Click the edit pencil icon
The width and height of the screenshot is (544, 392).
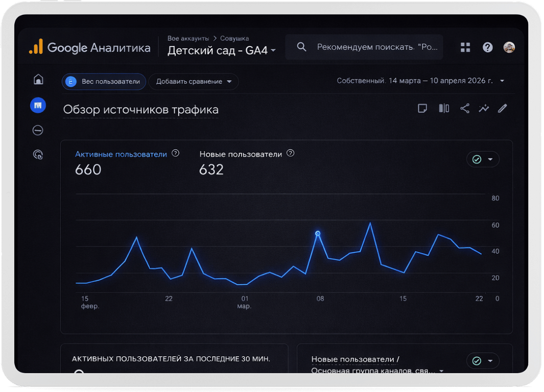pos(503,108)
